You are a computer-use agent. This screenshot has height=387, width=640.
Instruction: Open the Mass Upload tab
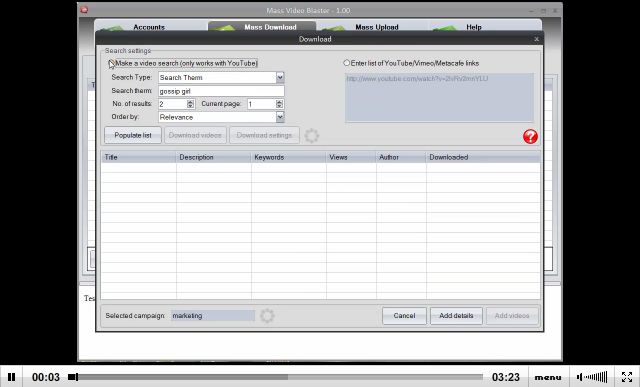tap(377, 27)
